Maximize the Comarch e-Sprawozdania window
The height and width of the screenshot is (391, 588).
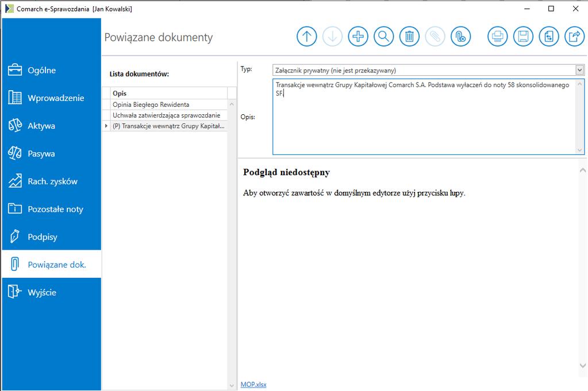click(x=551, y=9)
